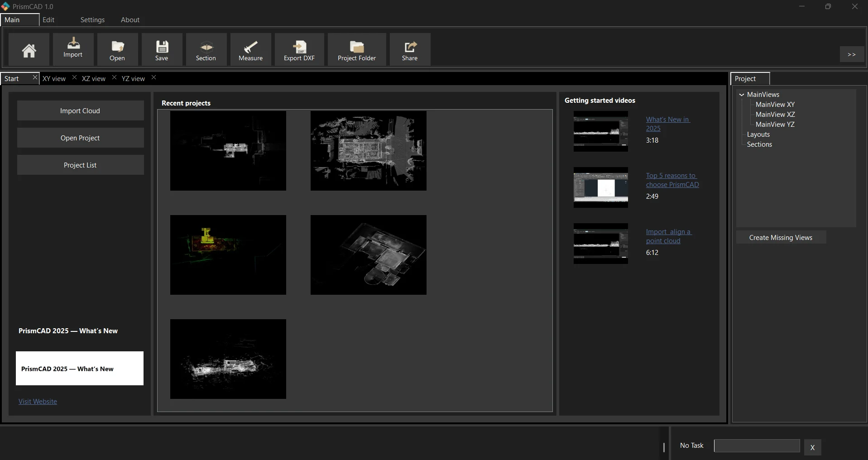The image size is (868, 460).
Task: Select Sections in project tree
Action: point(759,144)
